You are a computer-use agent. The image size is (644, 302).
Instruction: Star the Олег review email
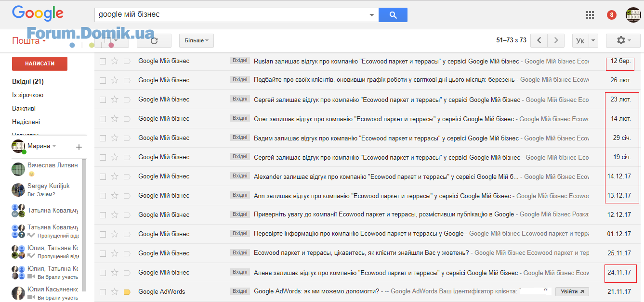(x=115, y=119)
